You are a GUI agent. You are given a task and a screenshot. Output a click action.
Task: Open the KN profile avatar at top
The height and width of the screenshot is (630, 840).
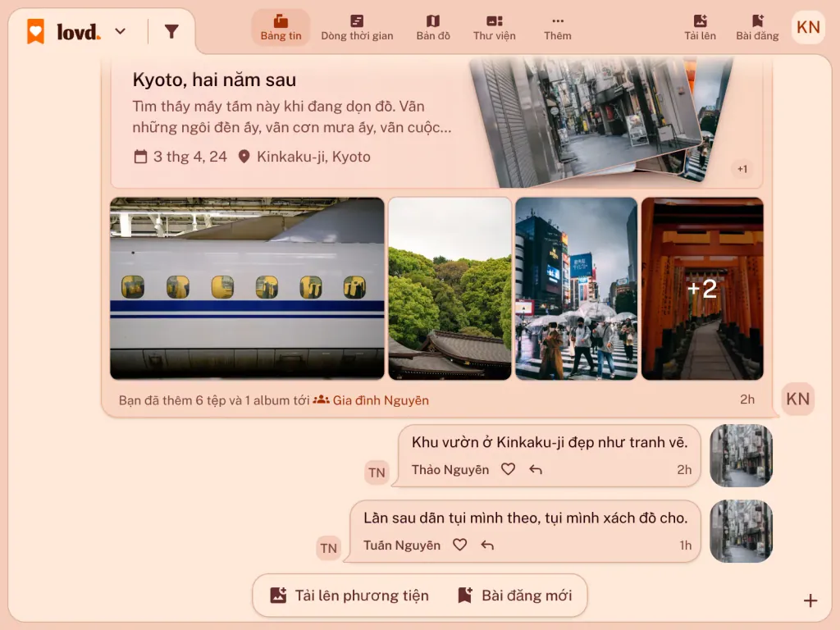point(808,27)
